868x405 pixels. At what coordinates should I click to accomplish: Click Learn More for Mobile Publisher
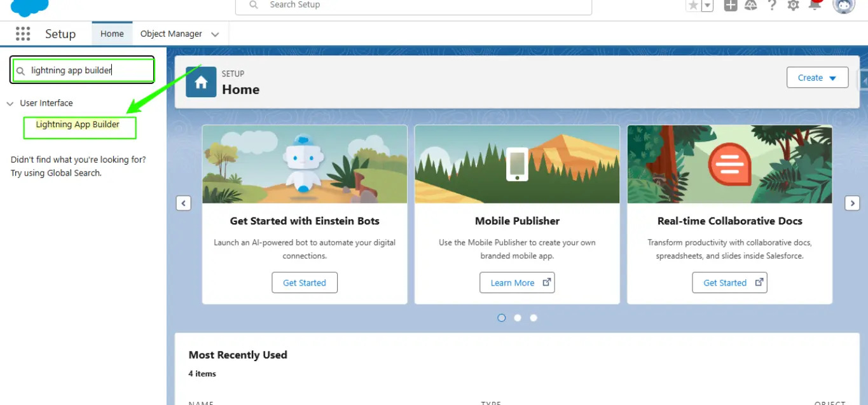517,283
